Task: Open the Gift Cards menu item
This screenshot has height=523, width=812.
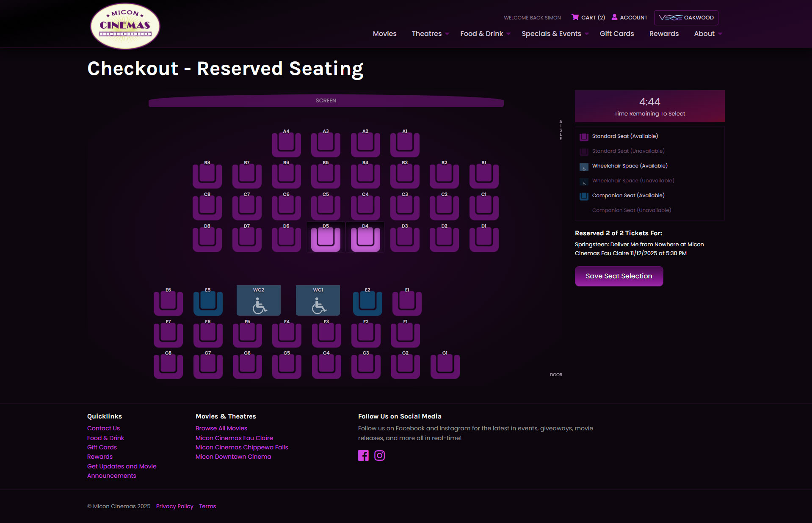Action: pos(616,34)
